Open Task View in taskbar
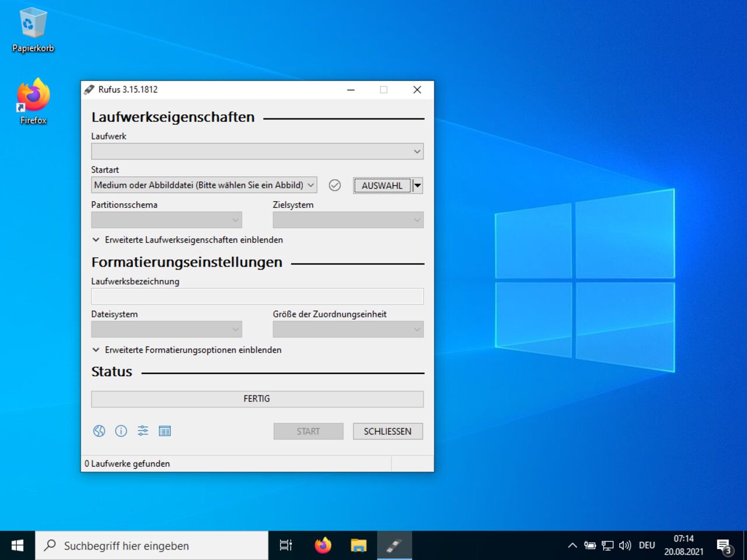Screen dimensions: 747x560 [286, 545]
